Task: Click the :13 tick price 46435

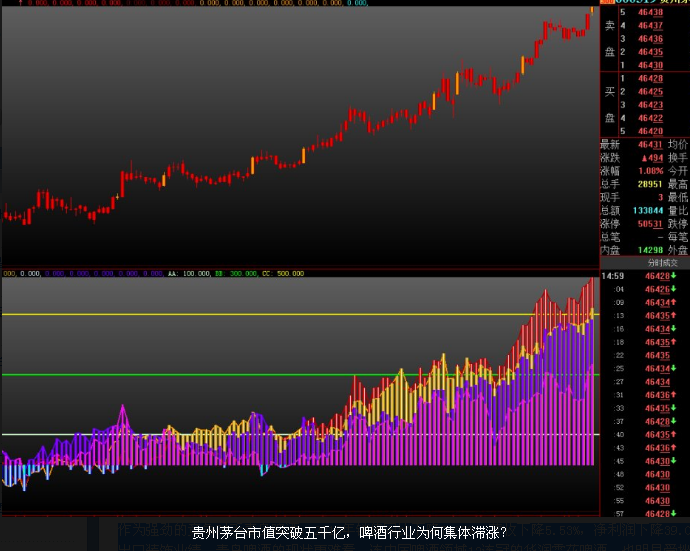Action: click(657, 316)
